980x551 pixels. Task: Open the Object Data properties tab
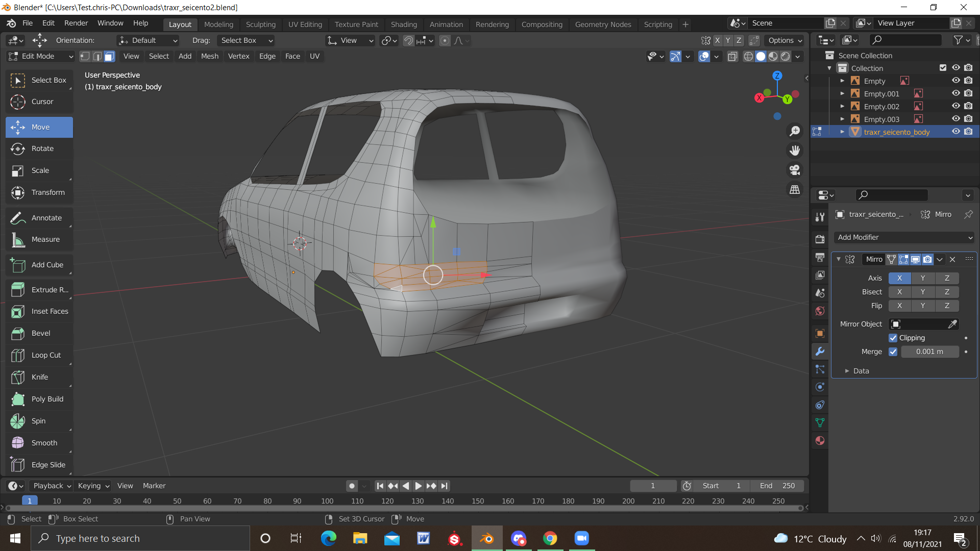point(820,423)
